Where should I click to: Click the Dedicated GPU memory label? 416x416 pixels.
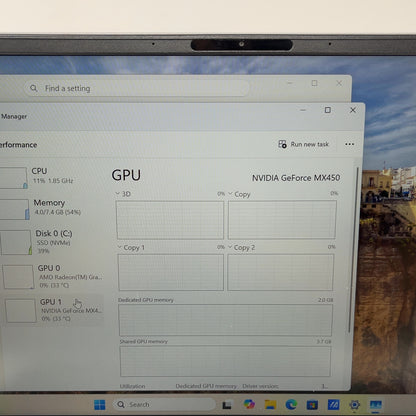click(x=146, y=300)
